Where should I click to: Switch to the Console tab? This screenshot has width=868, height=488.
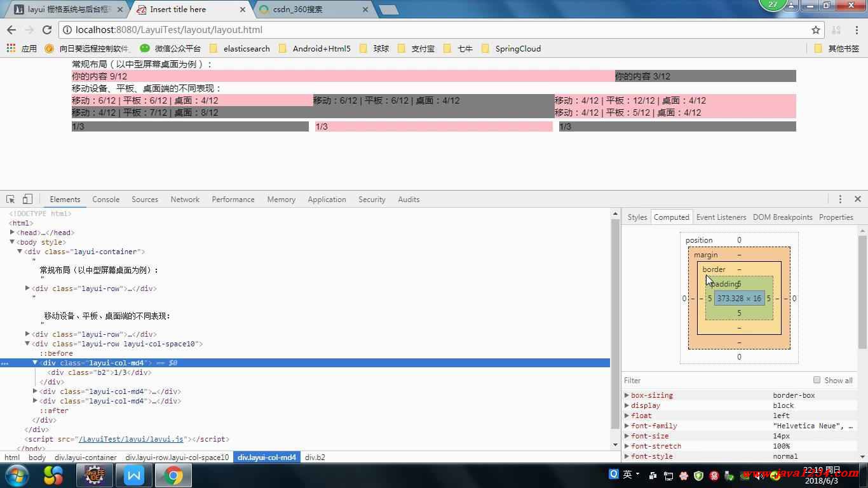[105, 199]
